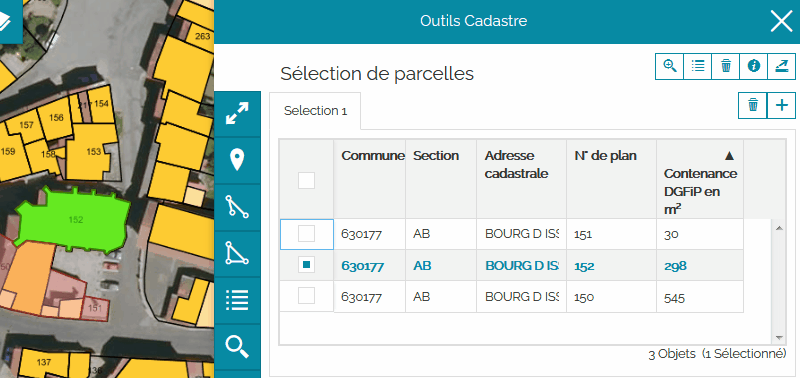Sort by the Commune column header
800x378 pixels.
point(370,179)
